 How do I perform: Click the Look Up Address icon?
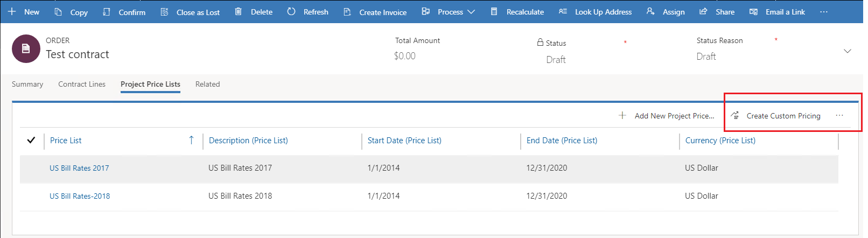pyautogui.click(x=563, y=11)
